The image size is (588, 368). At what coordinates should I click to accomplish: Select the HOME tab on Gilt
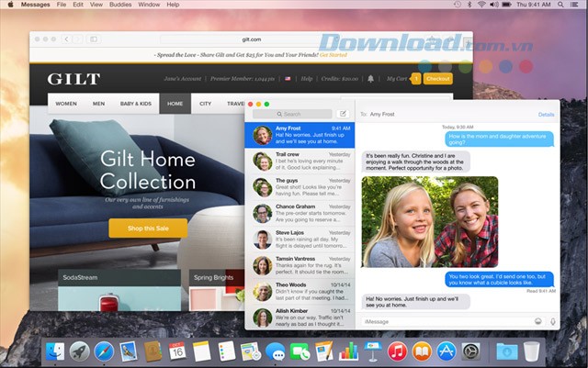[x=175, y=104]
